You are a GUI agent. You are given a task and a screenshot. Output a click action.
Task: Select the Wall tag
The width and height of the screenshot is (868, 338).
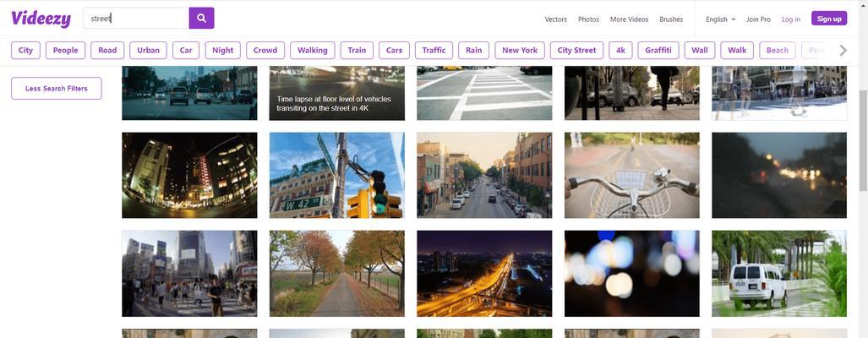point(700,51)
